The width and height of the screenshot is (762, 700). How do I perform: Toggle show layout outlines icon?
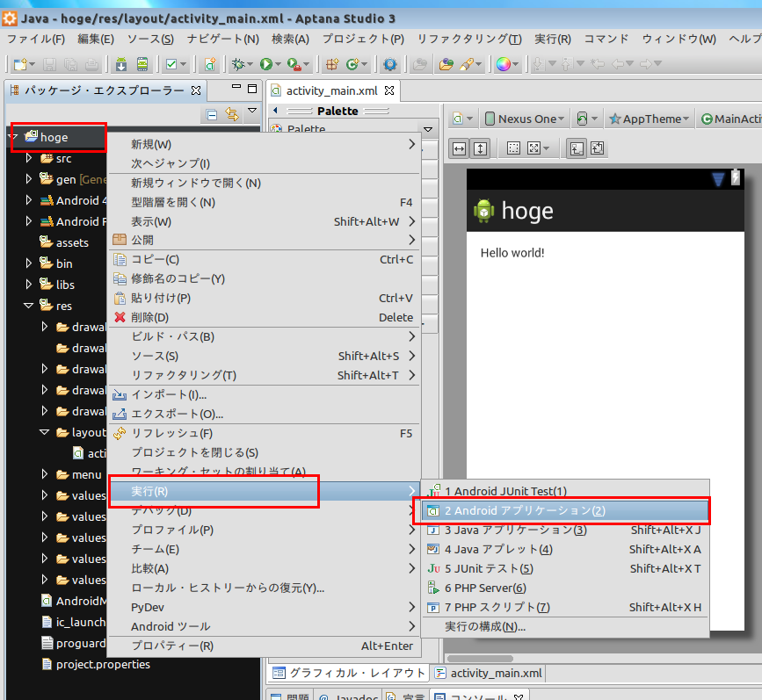(x=513, y=148)
